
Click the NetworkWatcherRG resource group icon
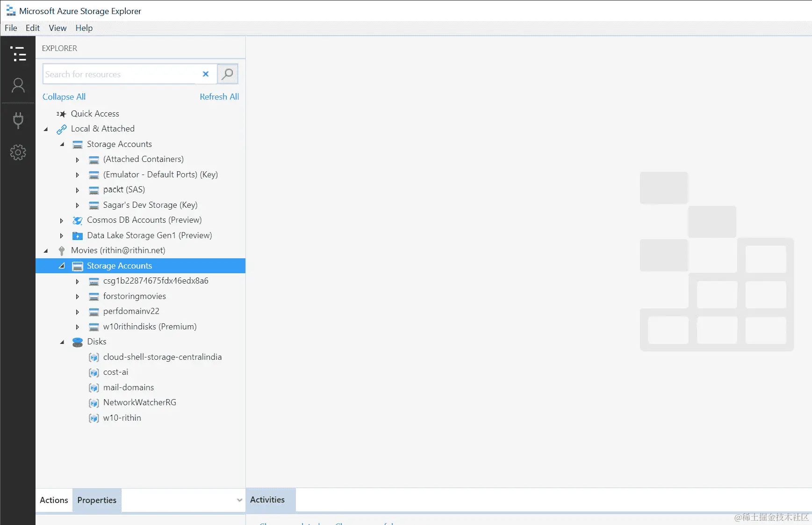click(94, 403)
